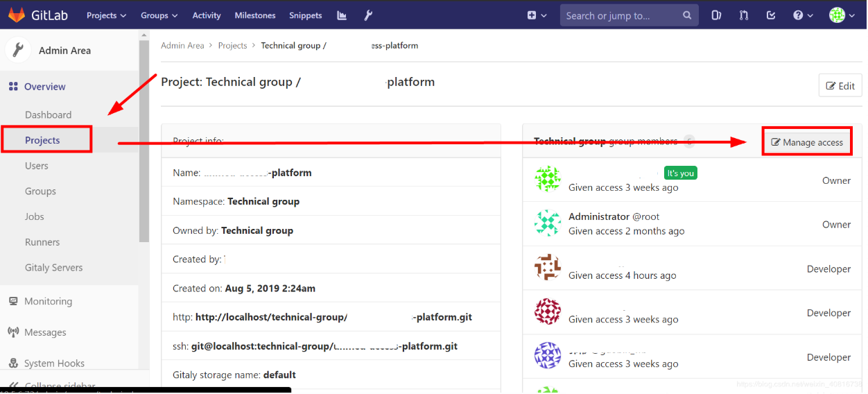Click Created on Aug 5, 2019 text
Screen dimensions: 868x394
click(x=244, y=289)
